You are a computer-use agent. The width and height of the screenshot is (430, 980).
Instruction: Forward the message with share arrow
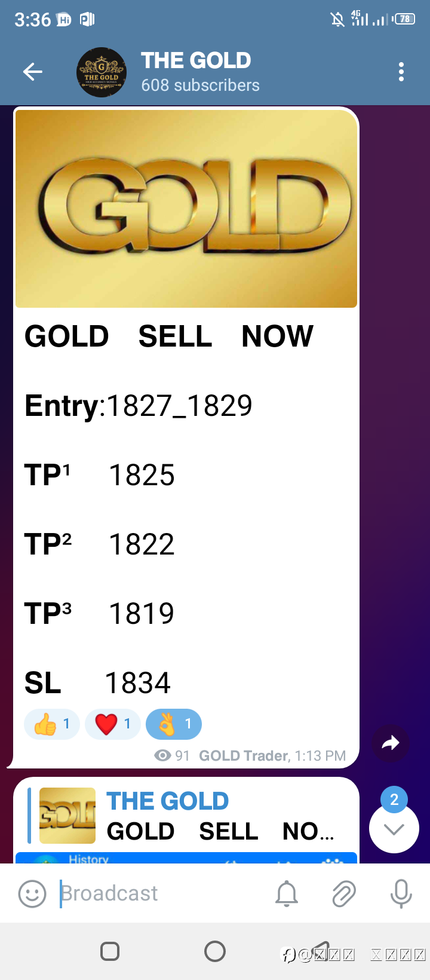point(391,743)
